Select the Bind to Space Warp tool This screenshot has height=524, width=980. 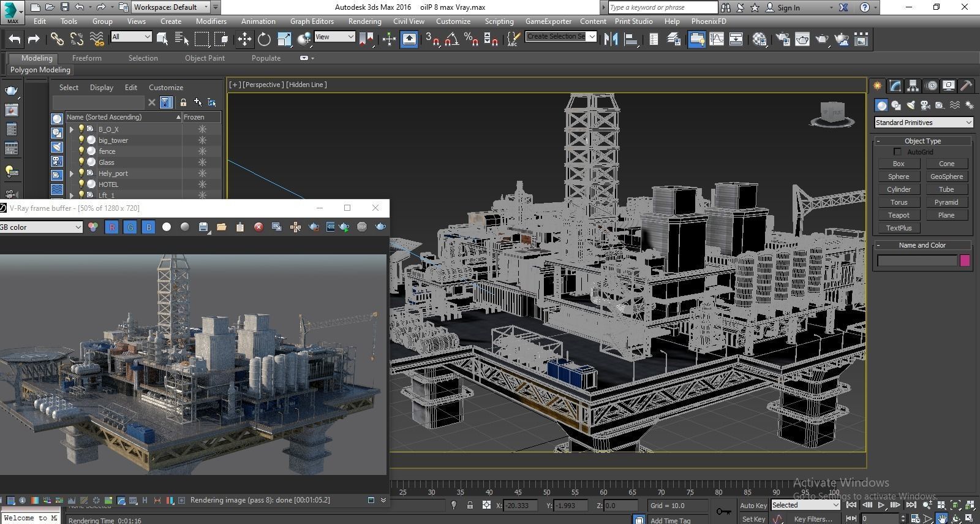97,39
